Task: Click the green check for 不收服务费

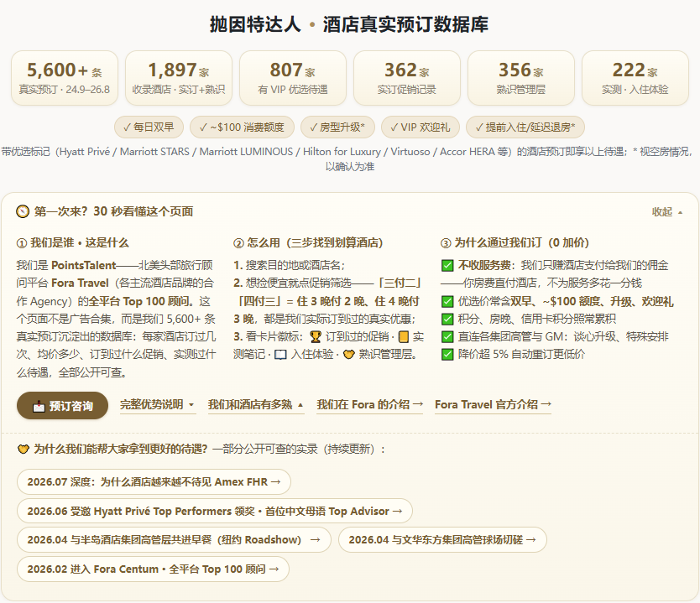Action: click(x=447, y=266)
